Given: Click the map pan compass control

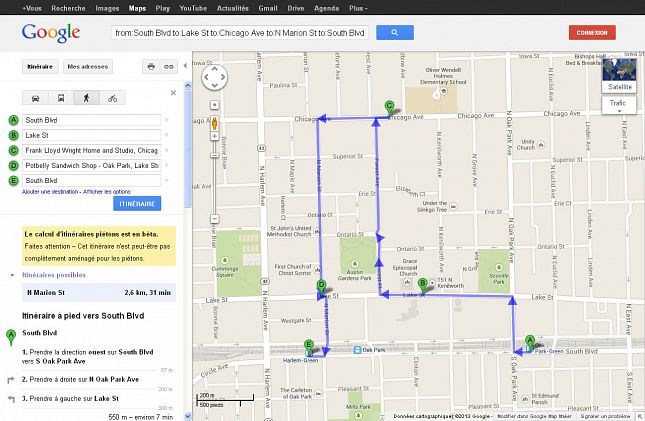Looking at the screenshot, I should point(213,77).
